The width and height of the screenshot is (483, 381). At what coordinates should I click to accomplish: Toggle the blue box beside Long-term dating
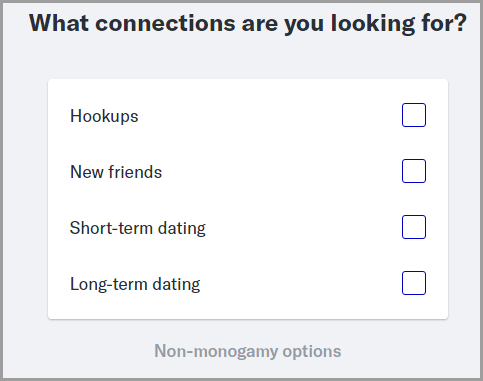[414, 283]
